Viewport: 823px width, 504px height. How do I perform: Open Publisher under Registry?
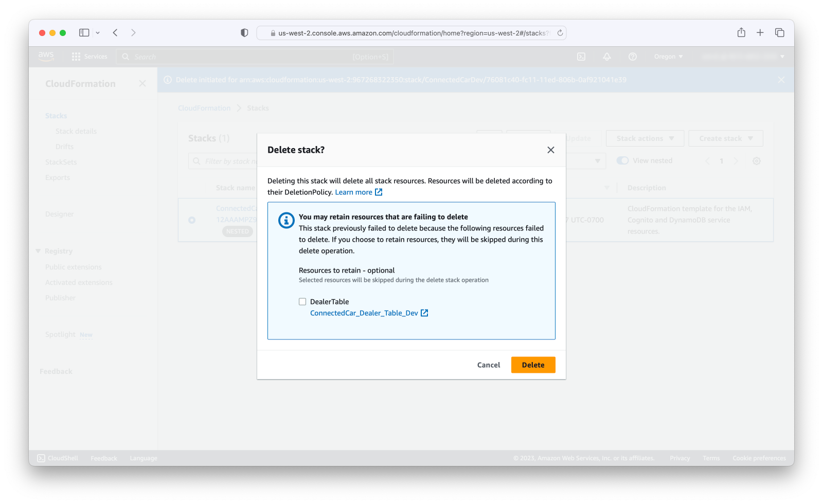(x=60, y=298)
